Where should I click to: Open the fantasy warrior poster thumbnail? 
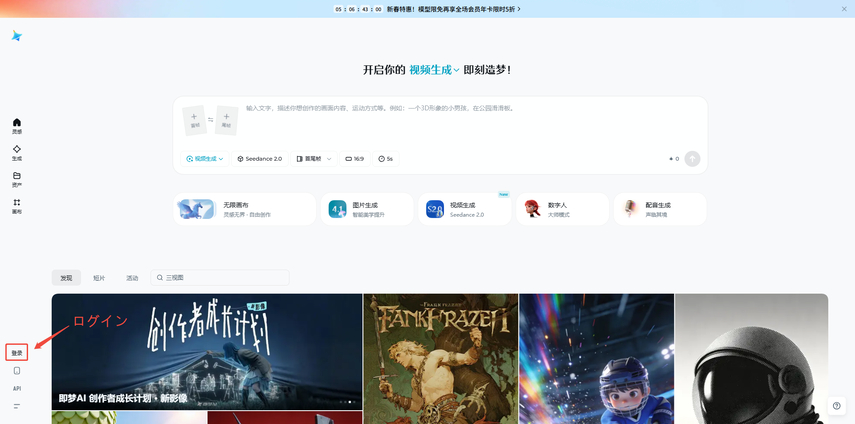pyautogui.click(x=441, y=359)
